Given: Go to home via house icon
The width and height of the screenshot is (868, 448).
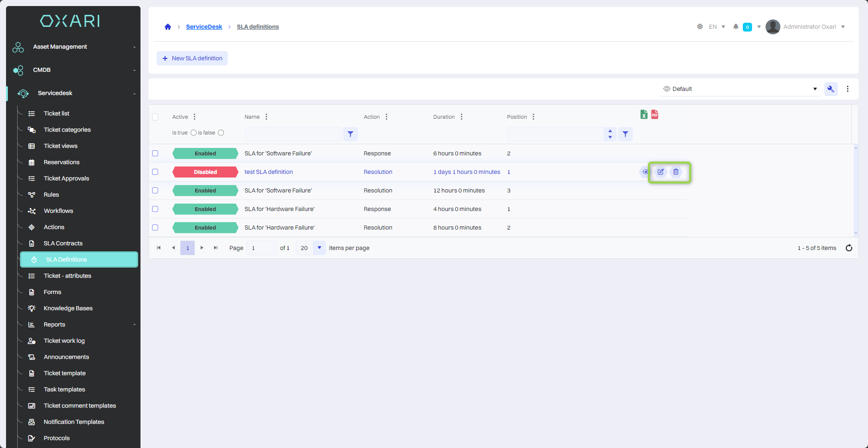Looking at the screenshot, I should pos(168,27).
